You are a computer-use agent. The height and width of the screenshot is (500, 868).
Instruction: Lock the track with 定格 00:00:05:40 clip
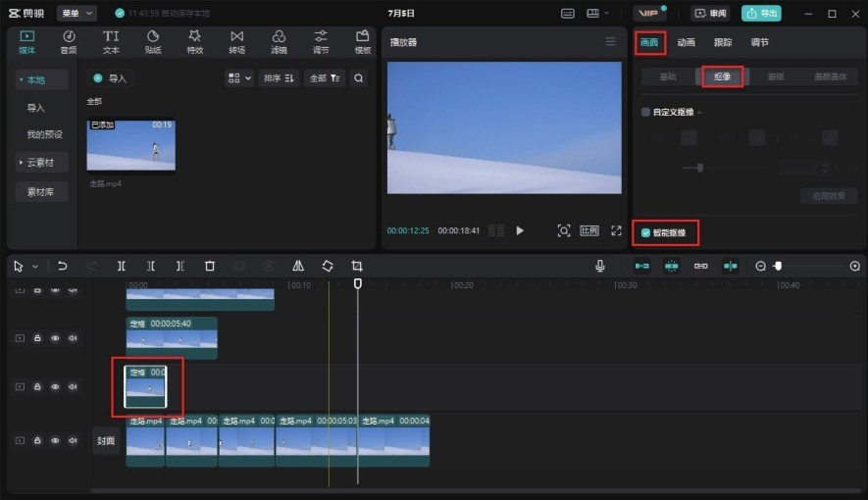(37, 338)
